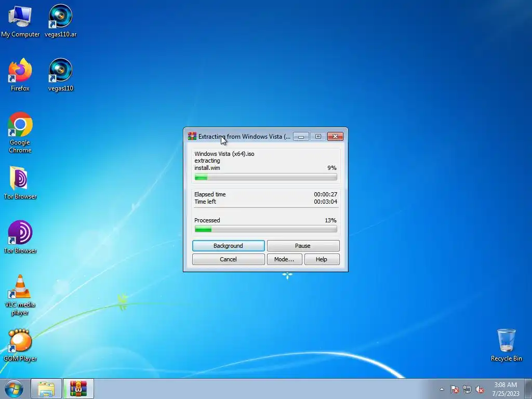Click the Processed 13% value
The height and width of the screenshot is (399, 532).
click(330, 220)
